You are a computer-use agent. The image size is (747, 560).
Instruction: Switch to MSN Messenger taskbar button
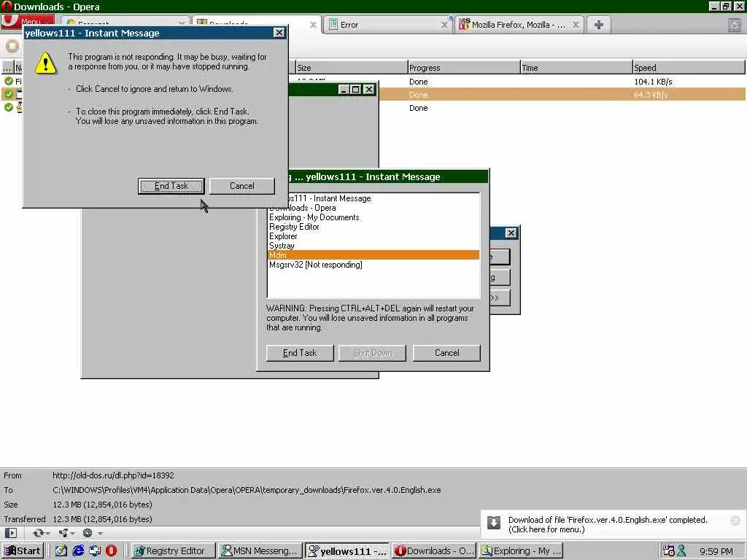[x=260, y=551]
